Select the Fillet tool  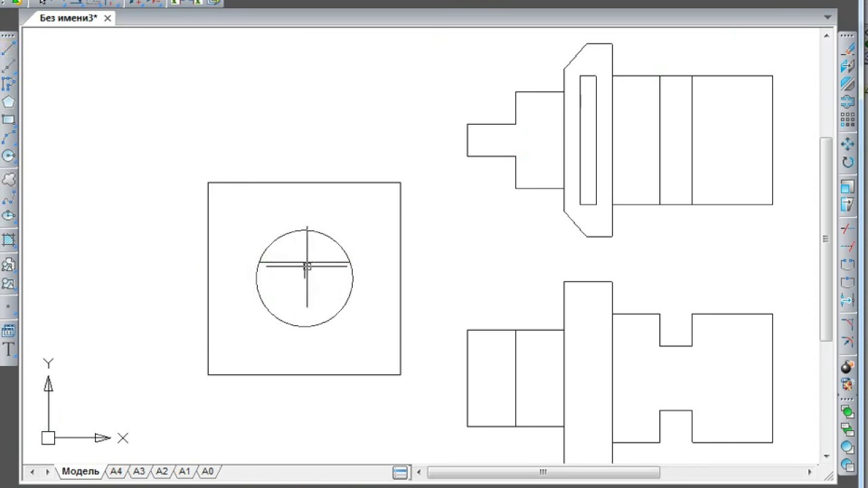coord(848,341)
